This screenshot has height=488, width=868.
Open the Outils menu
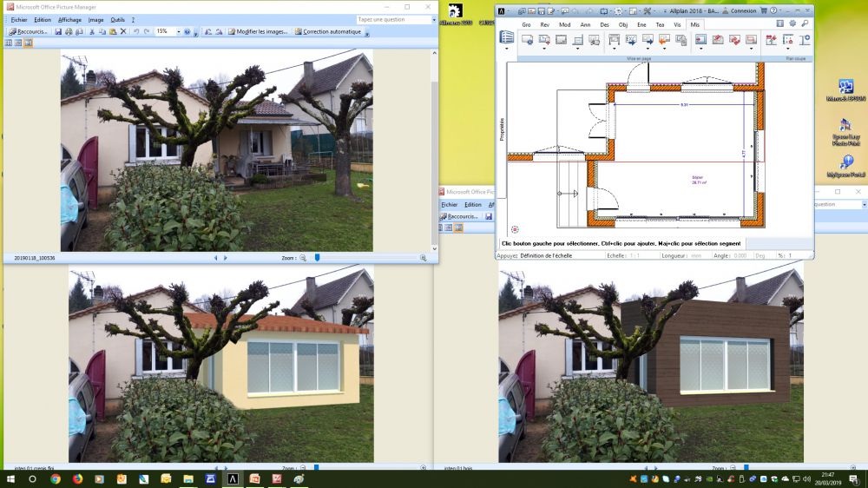[x=118, y=19]
